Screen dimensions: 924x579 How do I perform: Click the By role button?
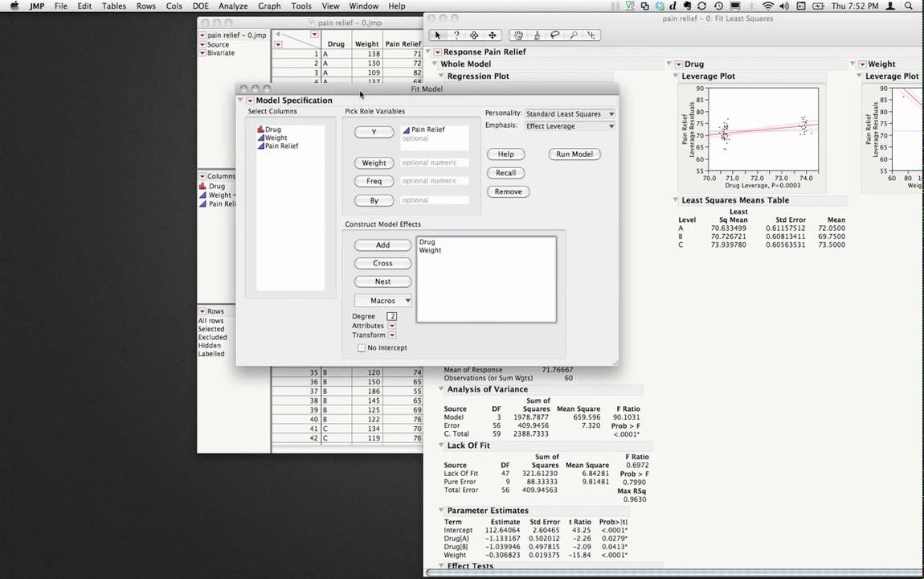pyautogui.click(x=374, y=201)
